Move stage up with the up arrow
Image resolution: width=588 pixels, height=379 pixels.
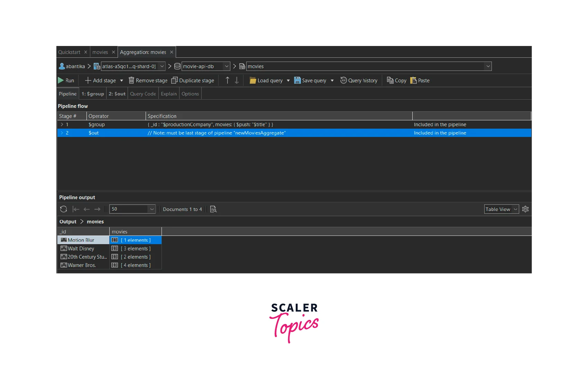point(227,81)
